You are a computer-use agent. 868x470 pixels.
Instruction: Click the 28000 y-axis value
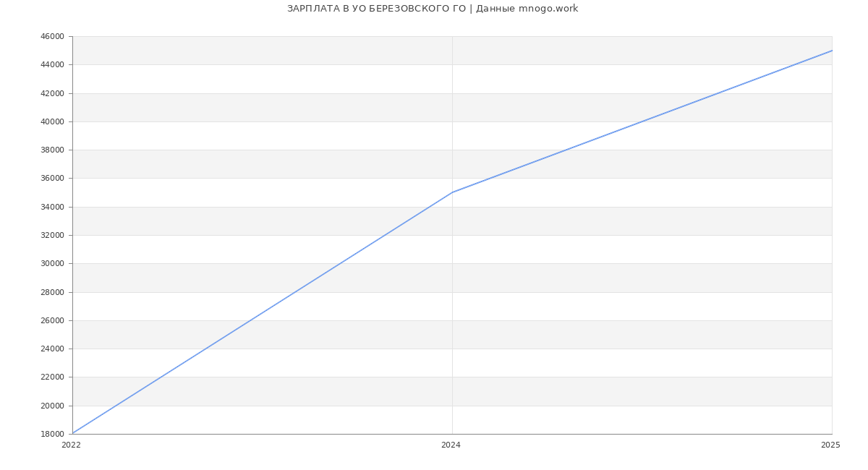pyautogui.click(x=52, y=293)
